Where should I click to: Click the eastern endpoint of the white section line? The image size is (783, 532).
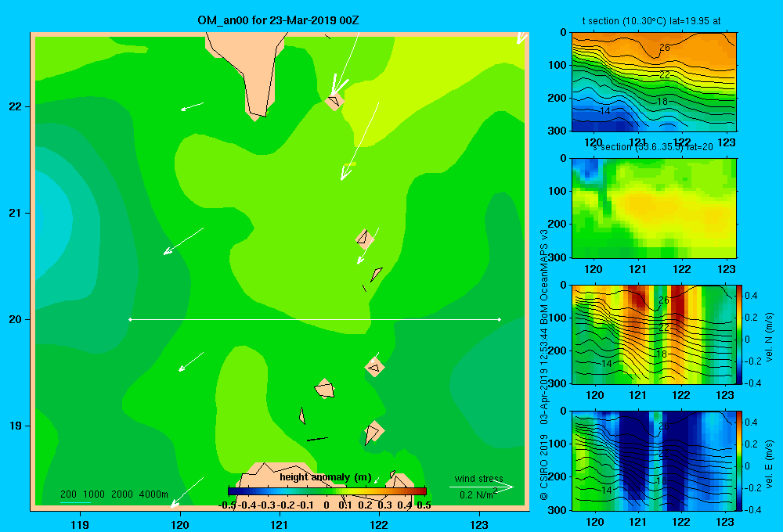click(500, 319)
